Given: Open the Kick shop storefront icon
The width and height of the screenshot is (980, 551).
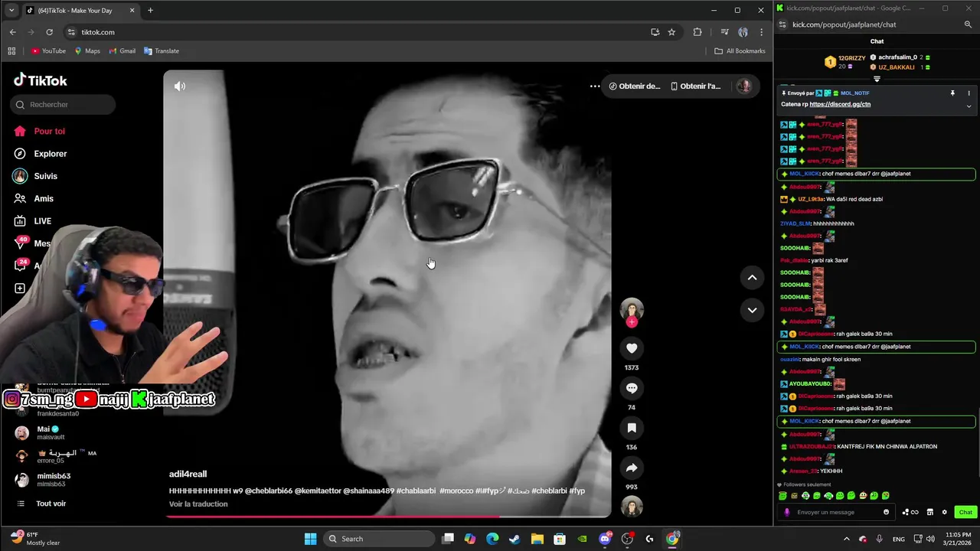Looking at the screenshot, I should pos(930,512).
